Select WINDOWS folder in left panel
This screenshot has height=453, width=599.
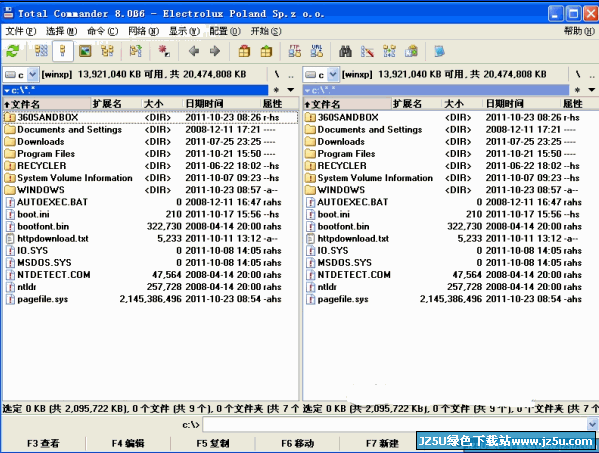tap(151, 190)
